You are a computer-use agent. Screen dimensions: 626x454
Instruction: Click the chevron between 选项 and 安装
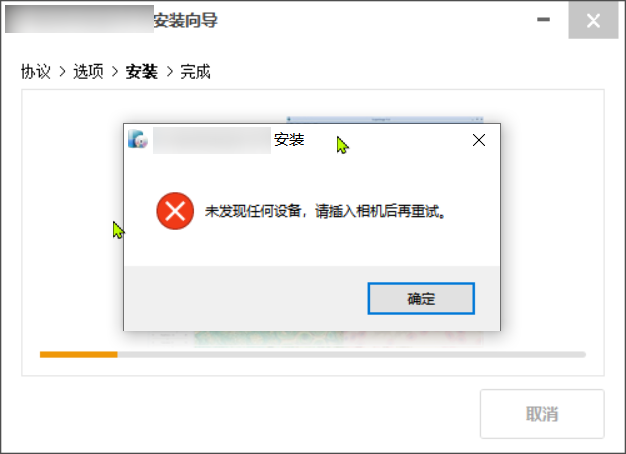tap(115, 72)
